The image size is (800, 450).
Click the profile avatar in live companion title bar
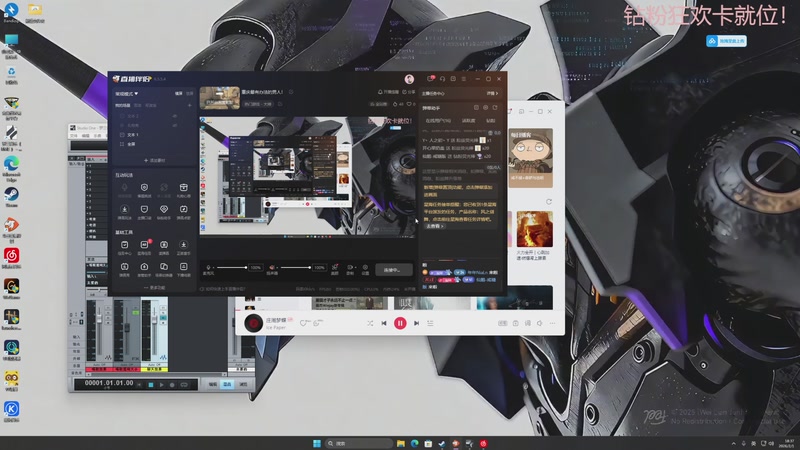point(409,79)
